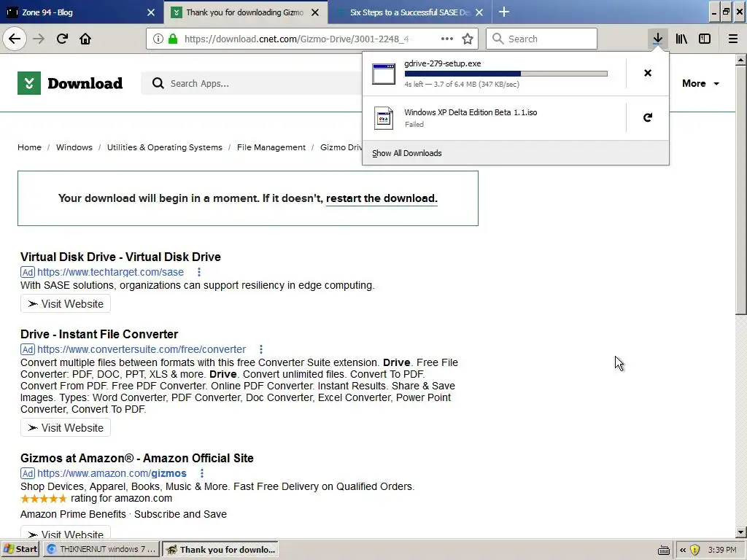The width and height of the screenshot is (747, 560).
Task: Open Utilities & Operating Systems breadcrumb
Action: (x=164, y=147)
